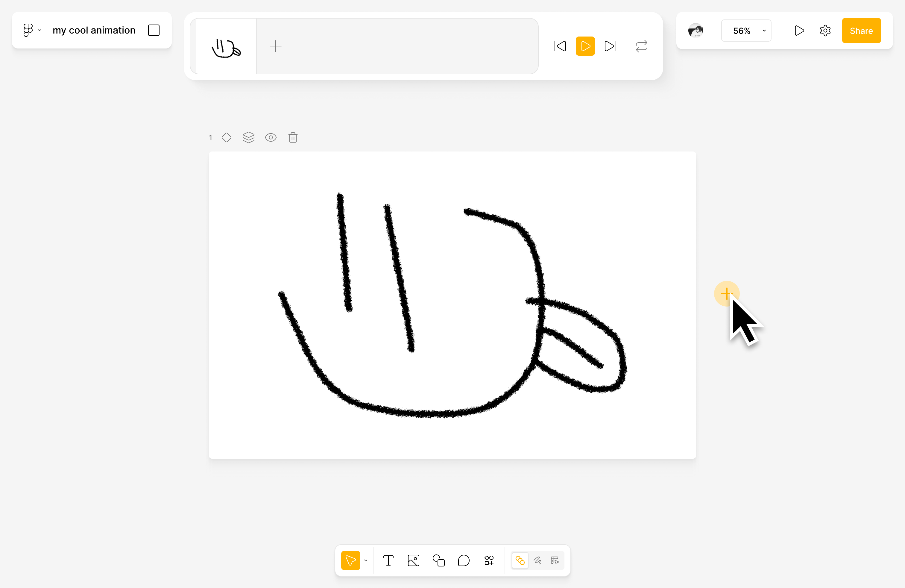Viewport: 905px width, 588px height.
Task: Delete frame 1 with the trash icon
Action: pyautogui.click(x=293, y=137)
